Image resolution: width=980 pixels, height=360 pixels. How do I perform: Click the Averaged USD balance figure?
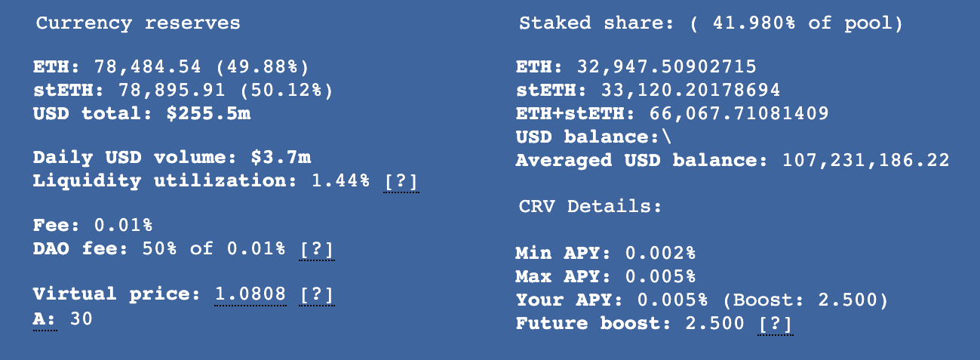(x=866, y=161)
